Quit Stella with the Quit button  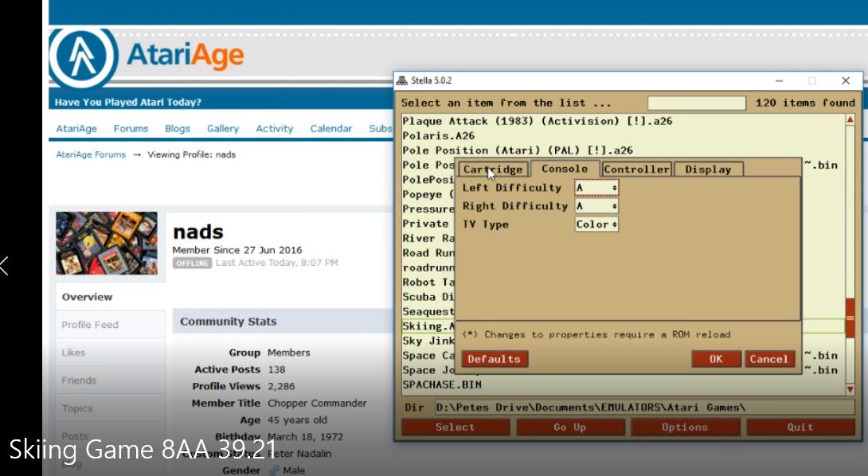(800, 427)
